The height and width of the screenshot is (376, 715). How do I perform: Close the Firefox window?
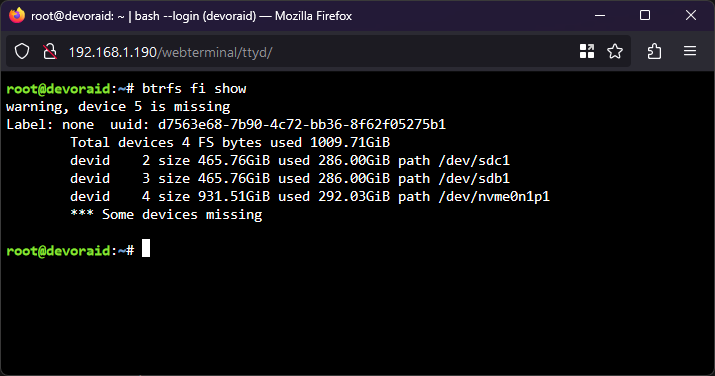(691, 15)
